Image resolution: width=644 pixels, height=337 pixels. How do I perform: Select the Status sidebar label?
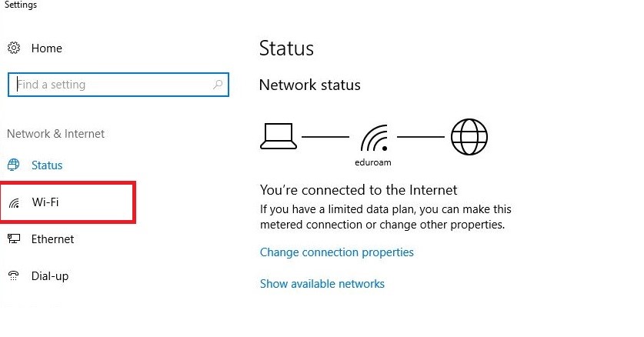click(x=47, y=165)
